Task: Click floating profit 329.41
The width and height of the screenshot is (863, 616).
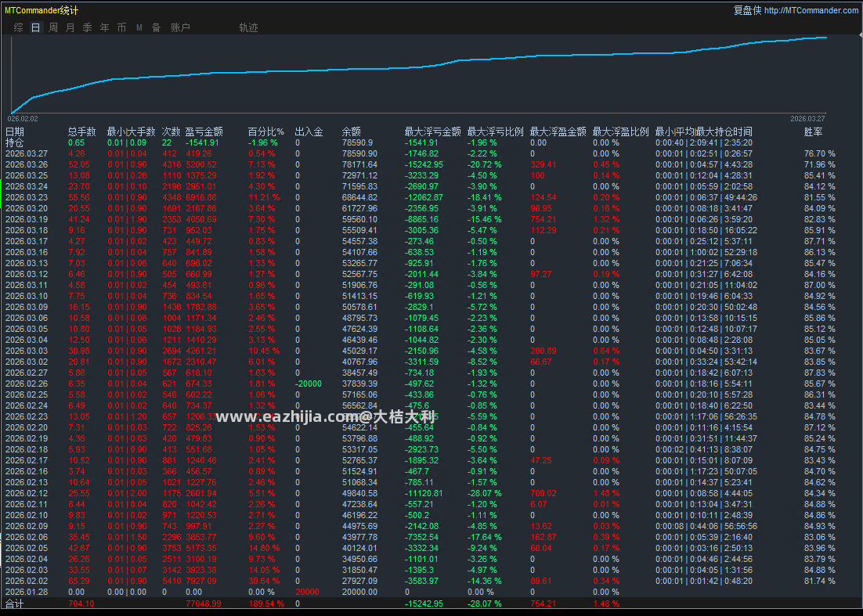Action: (x=543, y=165)
